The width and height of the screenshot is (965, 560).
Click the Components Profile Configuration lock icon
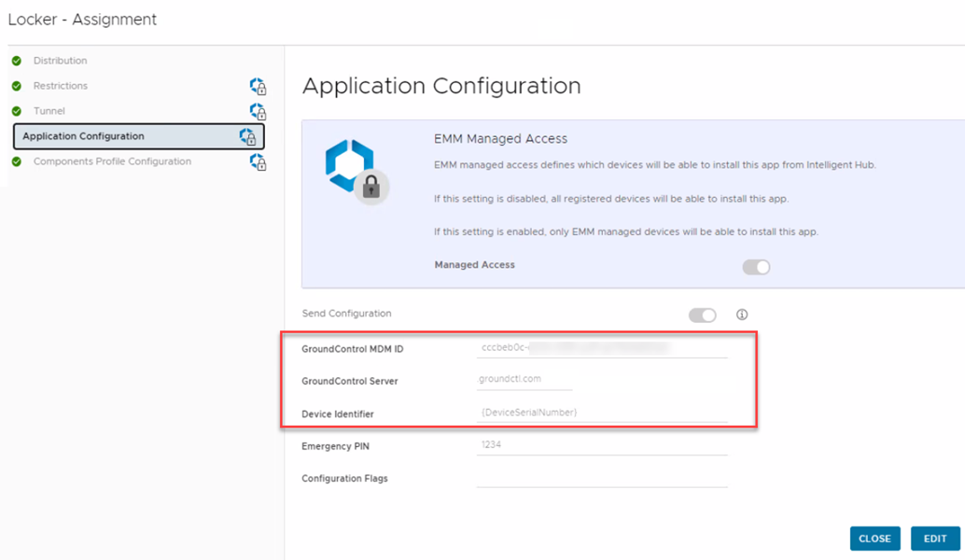[258, 162]
